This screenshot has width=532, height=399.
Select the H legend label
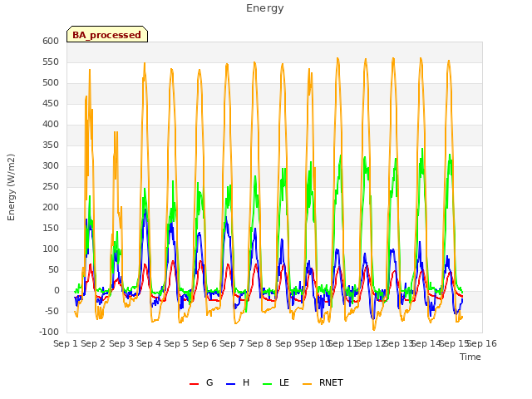[246, 382]
